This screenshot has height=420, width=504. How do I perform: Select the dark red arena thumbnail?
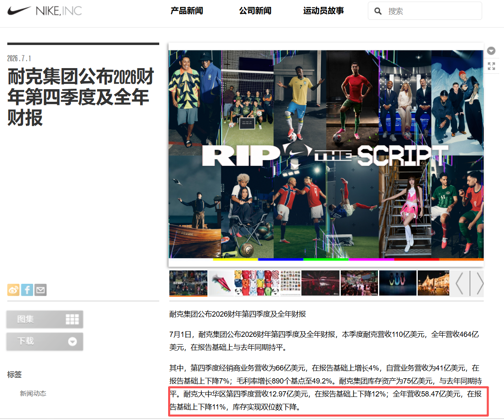tap(320, 283)
